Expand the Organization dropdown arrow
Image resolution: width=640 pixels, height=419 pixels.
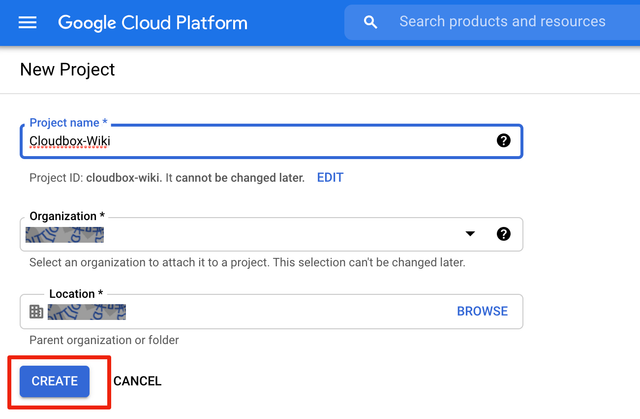470,234
